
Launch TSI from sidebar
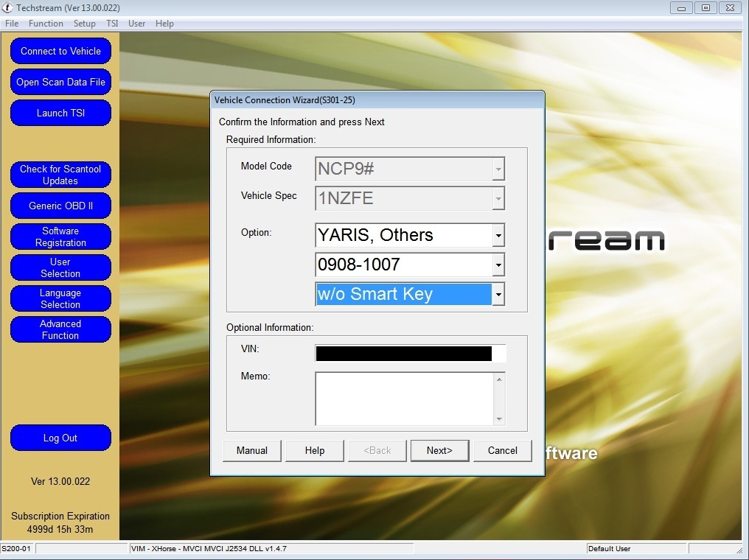(60, 113)
